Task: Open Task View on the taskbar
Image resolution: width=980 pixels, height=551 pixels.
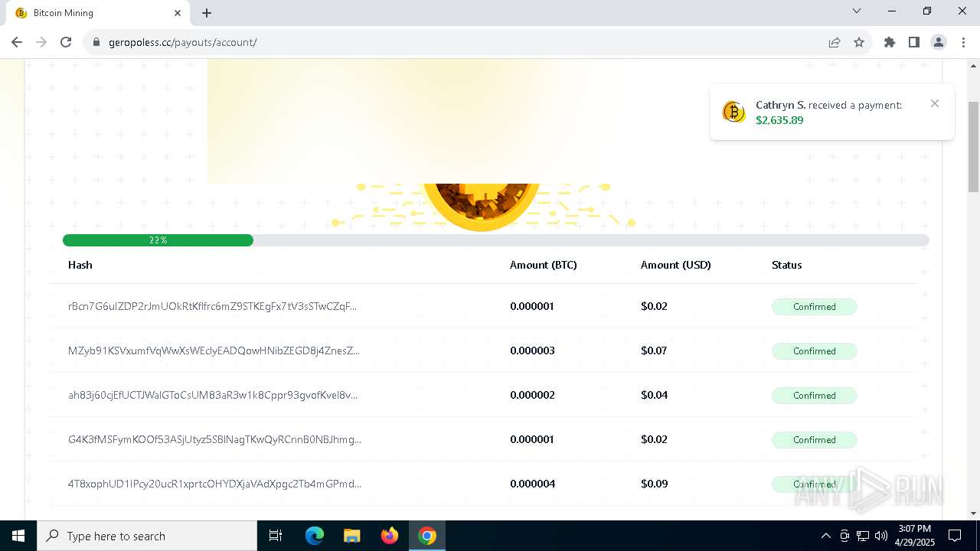Action: pyautogui.click(x=276, y=536)
